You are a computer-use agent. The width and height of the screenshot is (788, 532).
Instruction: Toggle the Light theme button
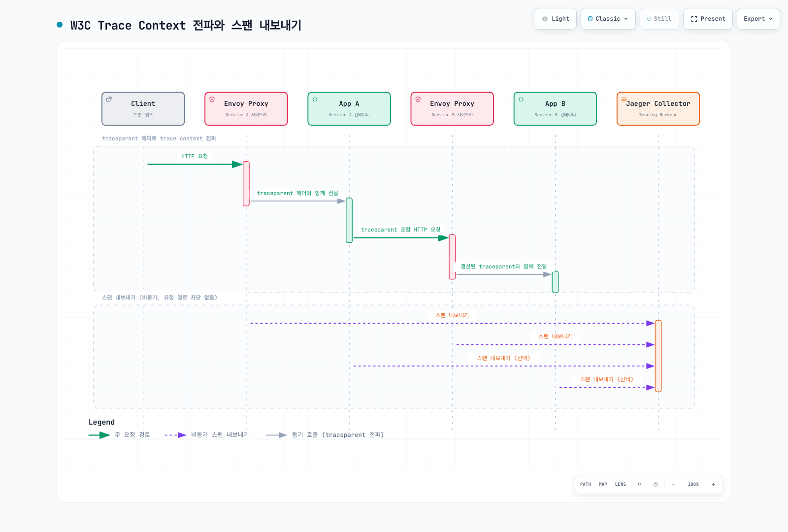click(555, 19)
